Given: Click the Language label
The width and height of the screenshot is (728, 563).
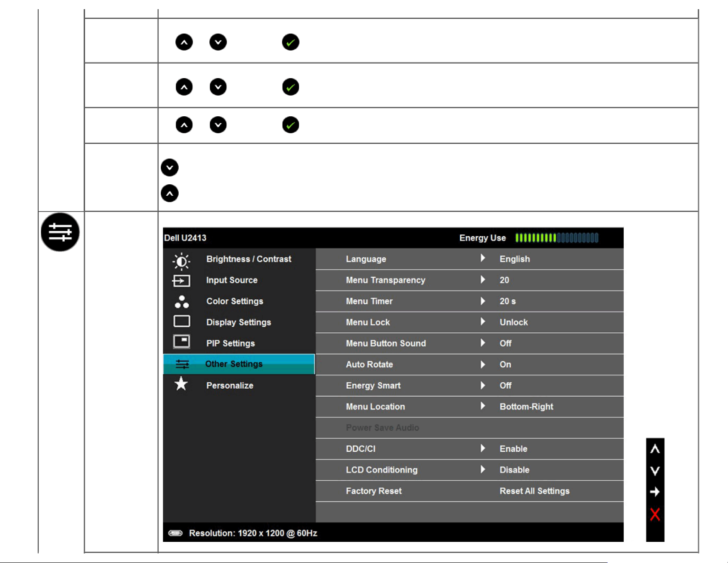Looking at the screenshot, I should point(366,259).
